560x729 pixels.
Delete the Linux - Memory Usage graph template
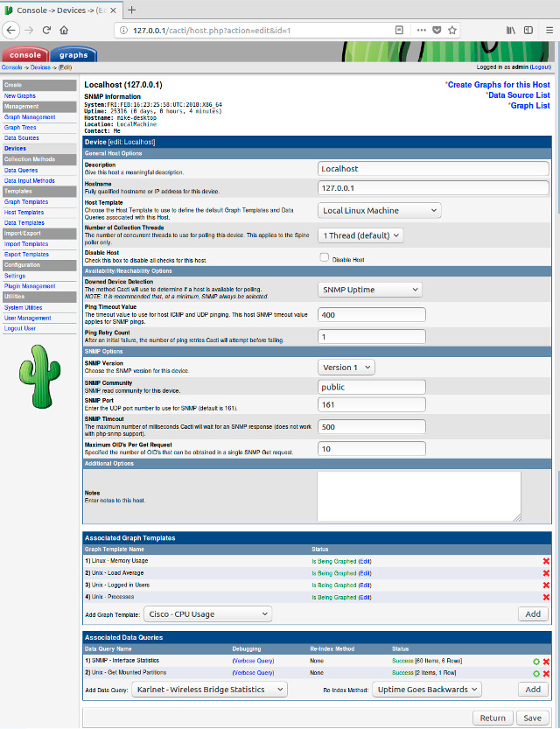pyautogui.click(x=546, y=561)
